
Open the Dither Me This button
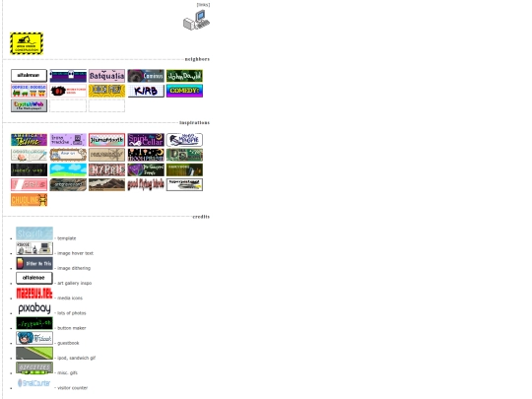tap(34, 263)
